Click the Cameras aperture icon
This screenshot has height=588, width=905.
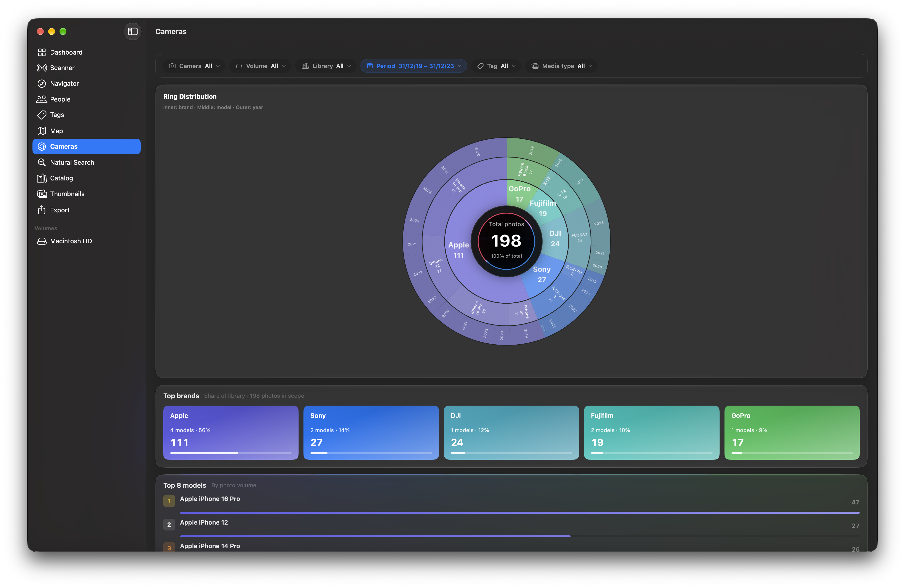(x=42, y=147)
